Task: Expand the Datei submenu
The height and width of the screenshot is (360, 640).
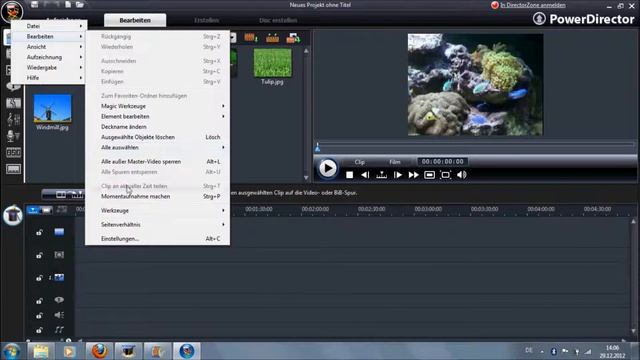Action: pos(49,26)
